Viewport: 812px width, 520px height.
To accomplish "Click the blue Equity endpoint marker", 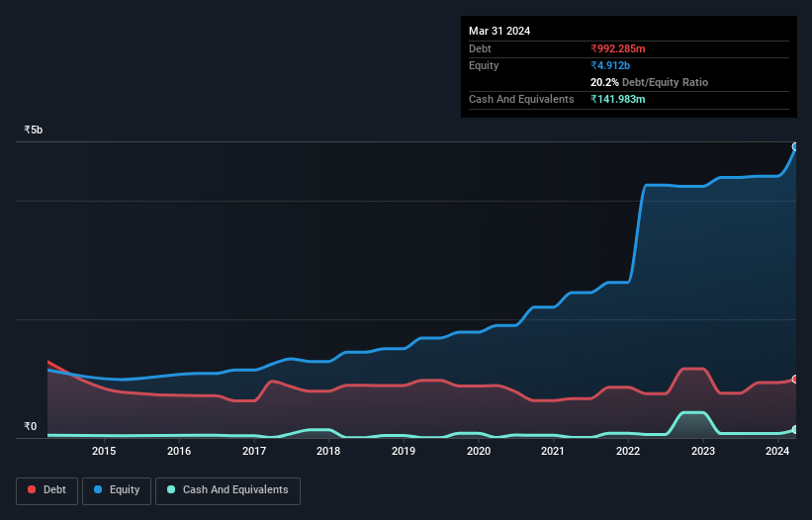I will pos(795,147).
